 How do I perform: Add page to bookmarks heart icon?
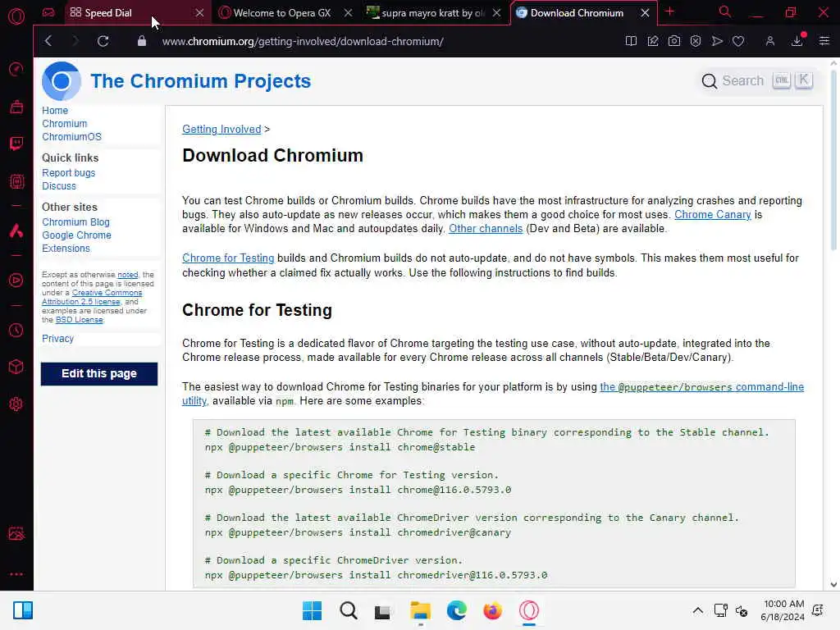coord(738,41)
